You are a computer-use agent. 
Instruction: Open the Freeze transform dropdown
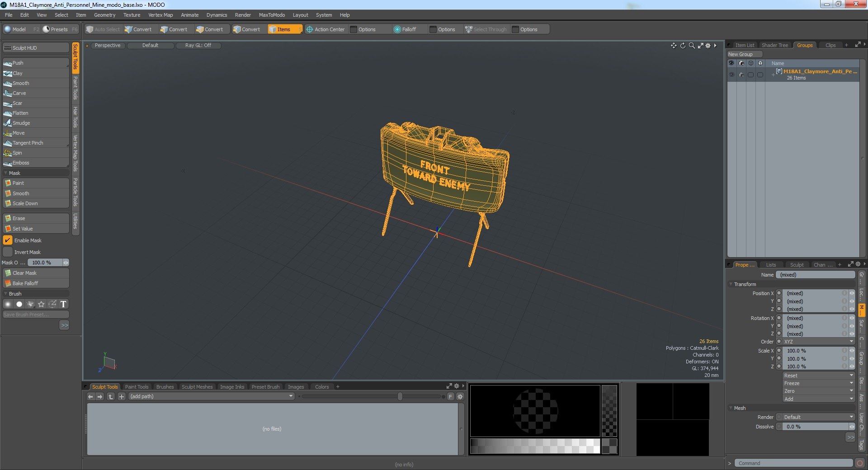click(x=818, y=383)
